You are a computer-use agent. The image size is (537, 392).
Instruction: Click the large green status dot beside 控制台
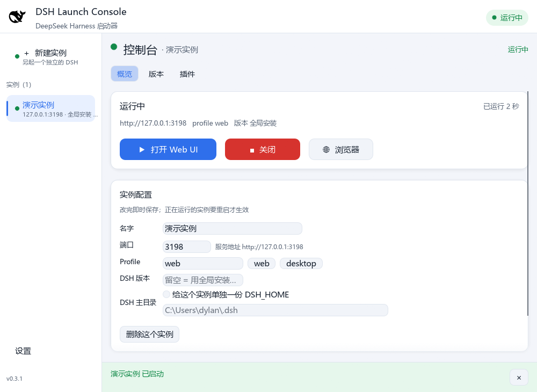[x=114, y=47]
